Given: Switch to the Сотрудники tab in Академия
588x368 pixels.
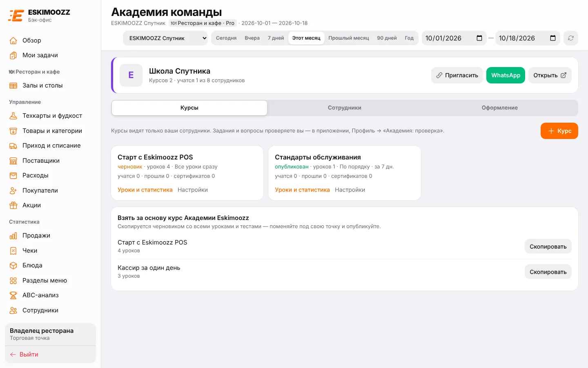Looking at the screenshot, I should click(345, 108).
